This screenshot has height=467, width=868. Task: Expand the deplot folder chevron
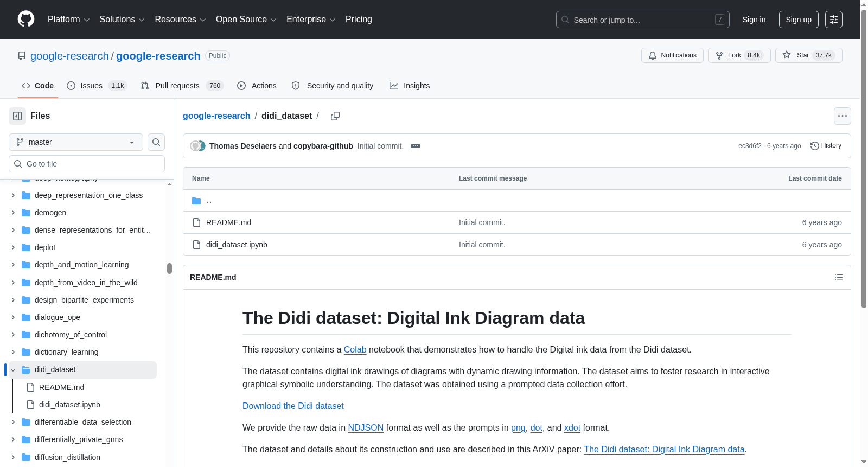click(13, 247)
